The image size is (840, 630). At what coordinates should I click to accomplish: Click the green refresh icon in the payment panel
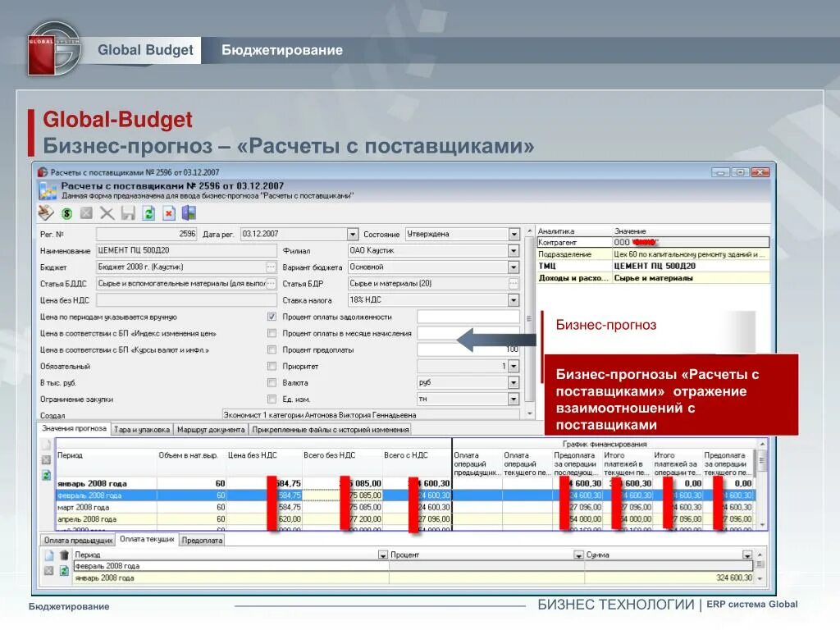click(64, 571)
